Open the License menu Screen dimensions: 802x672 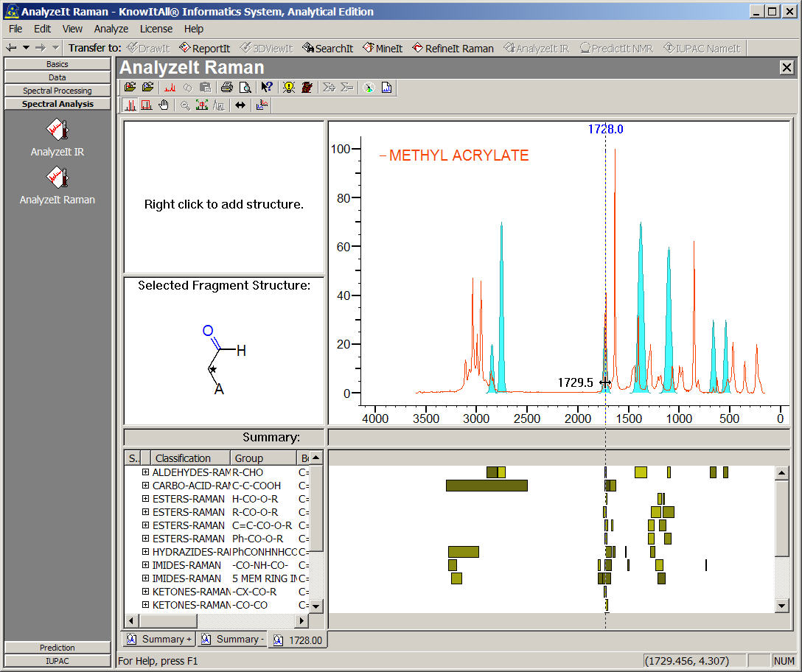point(156,29)
